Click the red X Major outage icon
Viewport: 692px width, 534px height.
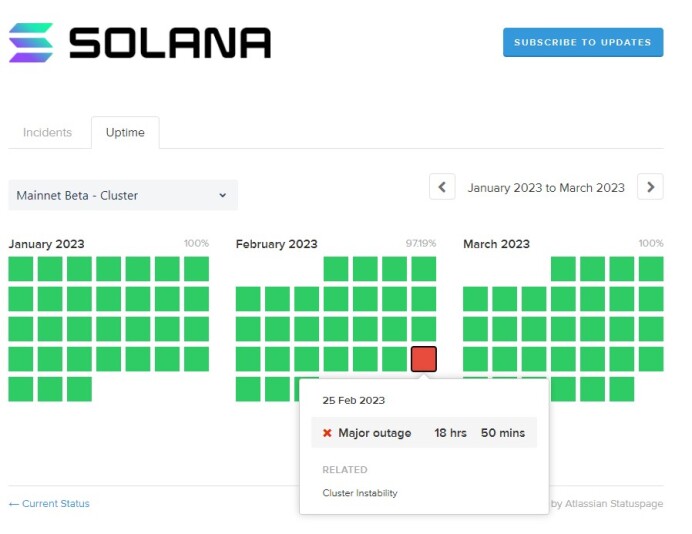point(327,433)
